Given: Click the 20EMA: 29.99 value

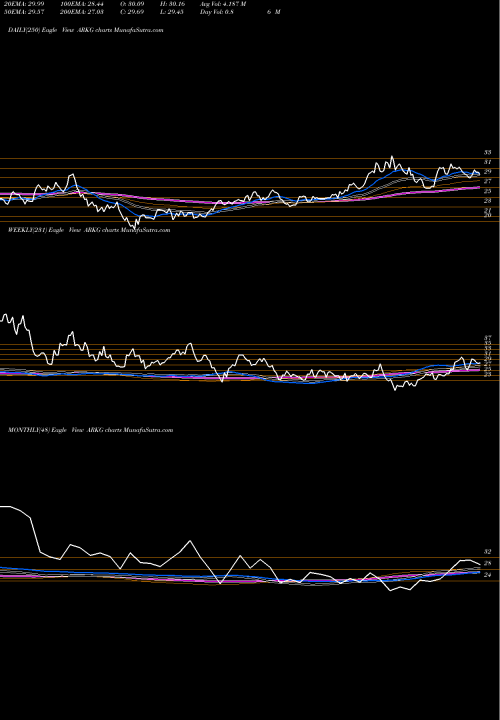Looking at the screenshot, I should [x=23, y=4].
